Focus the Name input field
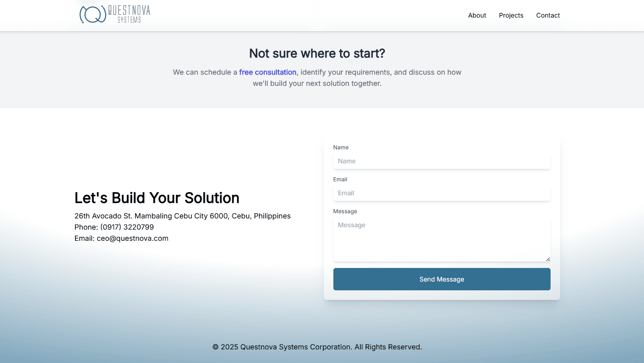 click(442, 161)
